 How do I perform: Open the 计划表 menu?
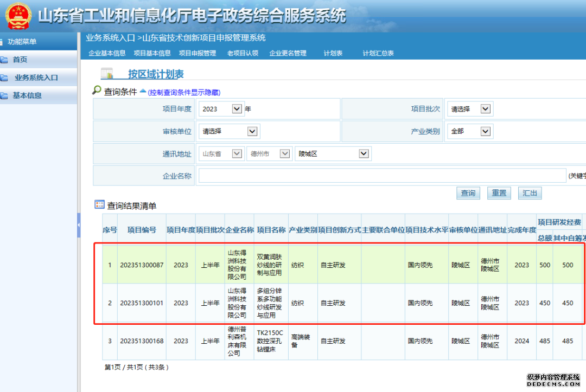click(x=333, y=53)
